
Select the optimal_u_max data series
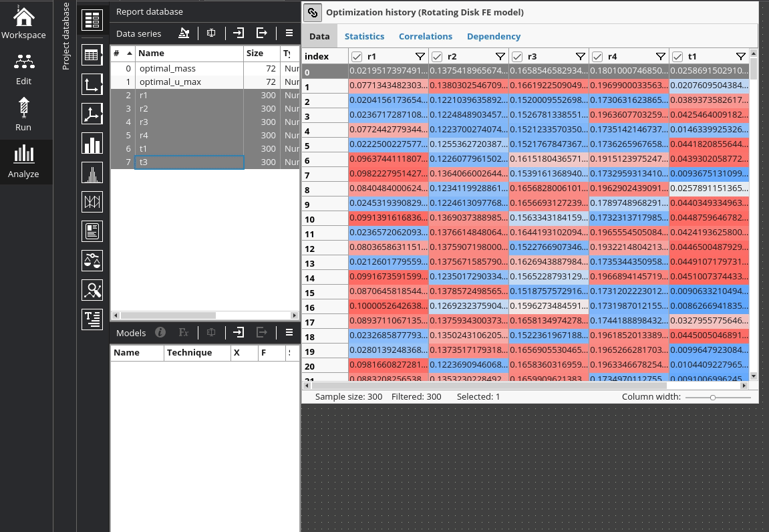pyautogui.click(x=205, y=82)
